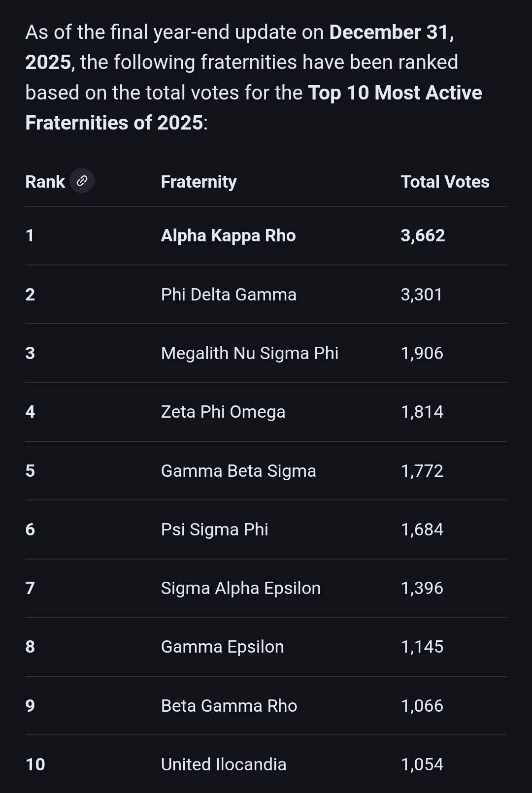The image size is (532, 793).
Task: Click the 3,301 vote count
Action: [x=422, y=295]
